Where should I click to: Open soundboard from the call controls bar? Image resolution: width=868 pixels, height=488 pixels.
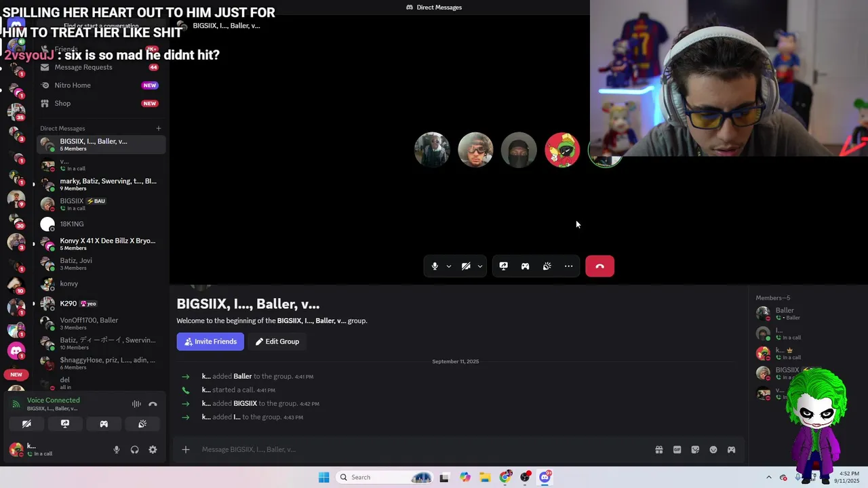(x=547, y=266)
